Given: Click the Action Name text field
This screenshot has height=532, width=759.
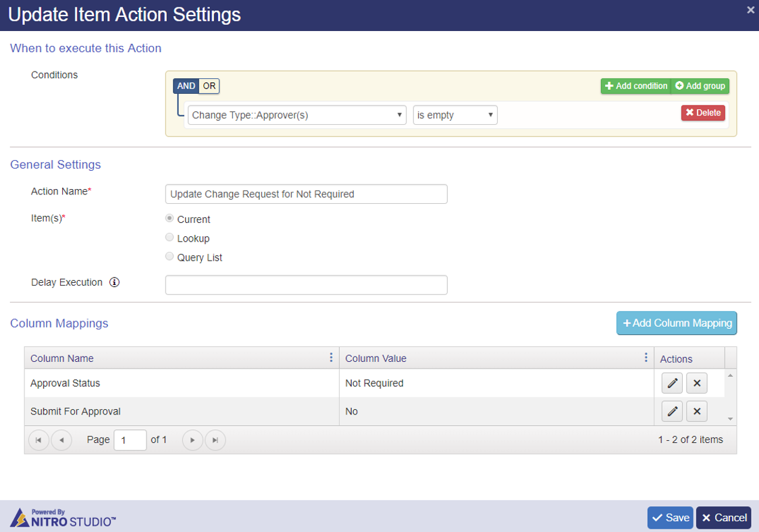Looking at the screenshot, I should click(x=306, y=194).
